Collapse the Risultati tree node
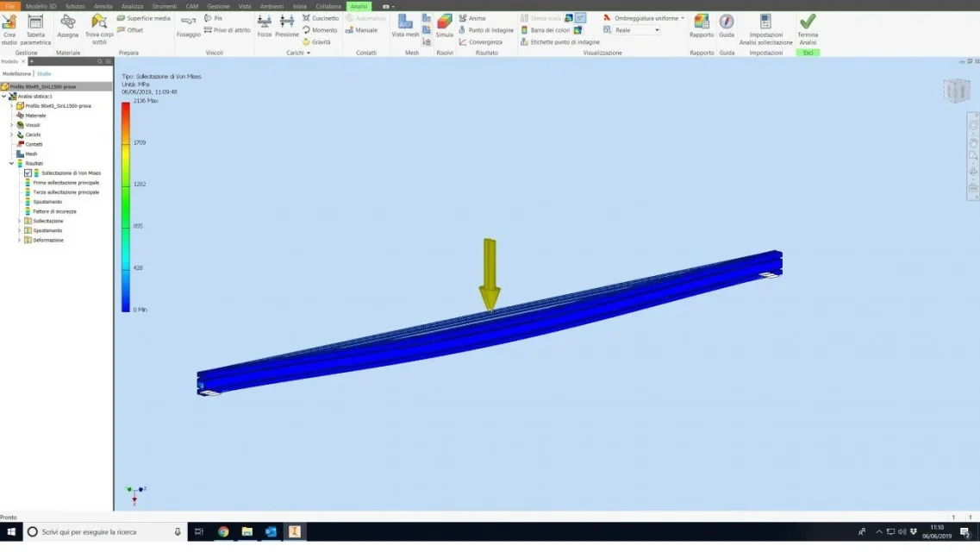980x552 pixels. (x=11, y=163)
